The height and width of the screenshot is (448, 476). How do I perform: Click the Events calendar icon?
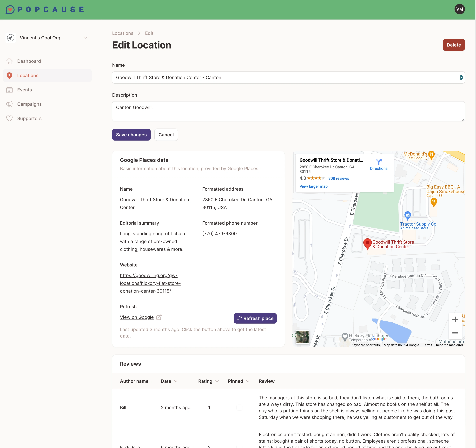9,90
